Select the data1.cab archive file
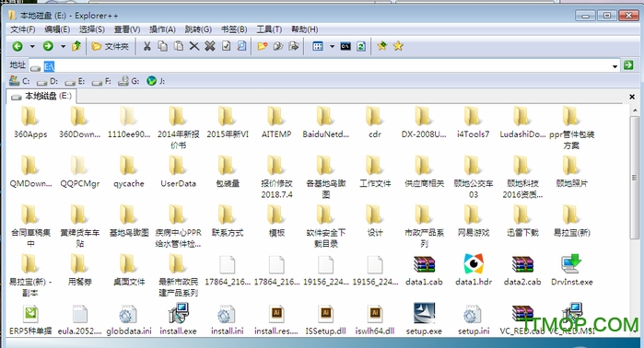 [x=424, y=271]
